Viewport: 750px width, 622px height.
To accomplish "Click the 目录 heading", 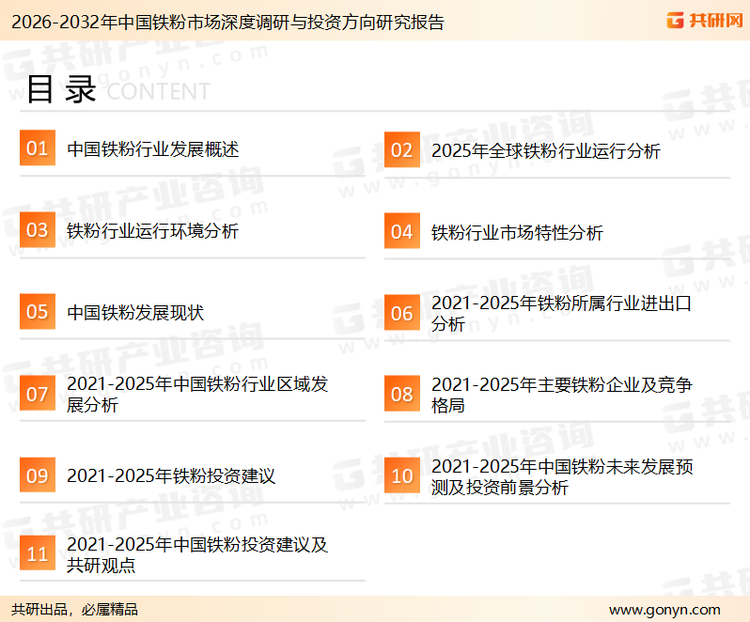I will [61, 89].
